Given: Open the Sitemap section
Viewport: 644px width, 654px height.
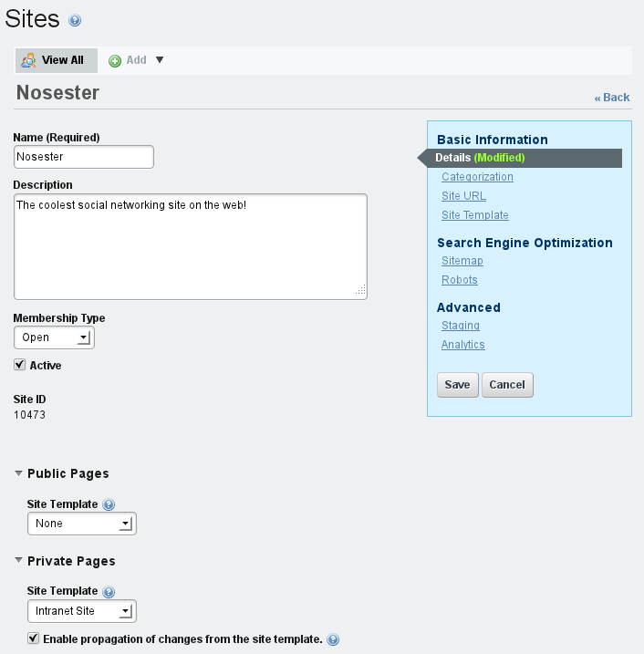Looking at the screenshot, I should pyautogui.click(x=462, y=261).
